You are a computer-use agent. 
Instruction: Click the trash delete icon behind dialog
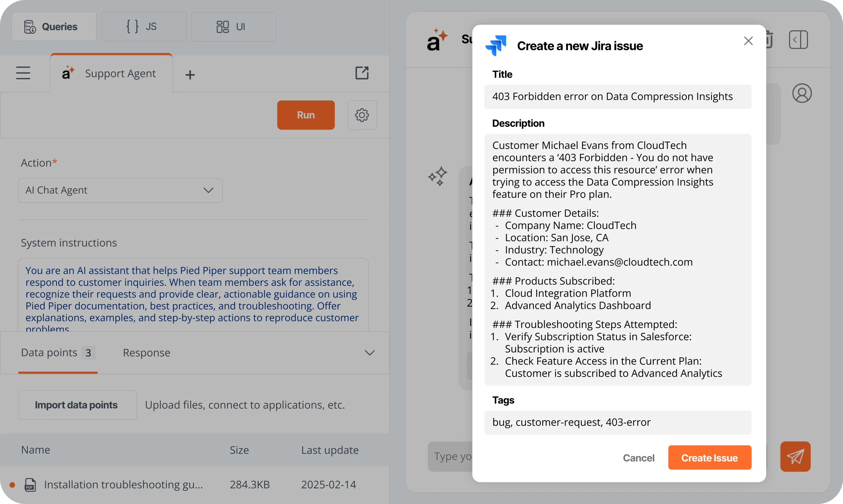(769, 39)
